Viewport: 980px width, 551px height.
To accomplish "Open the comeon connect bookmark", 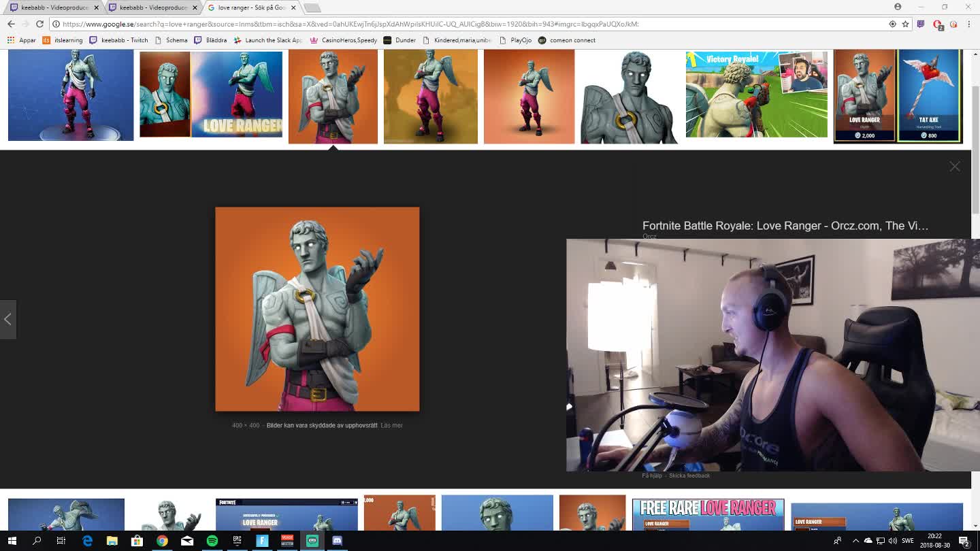I will [x=567, y=40].
